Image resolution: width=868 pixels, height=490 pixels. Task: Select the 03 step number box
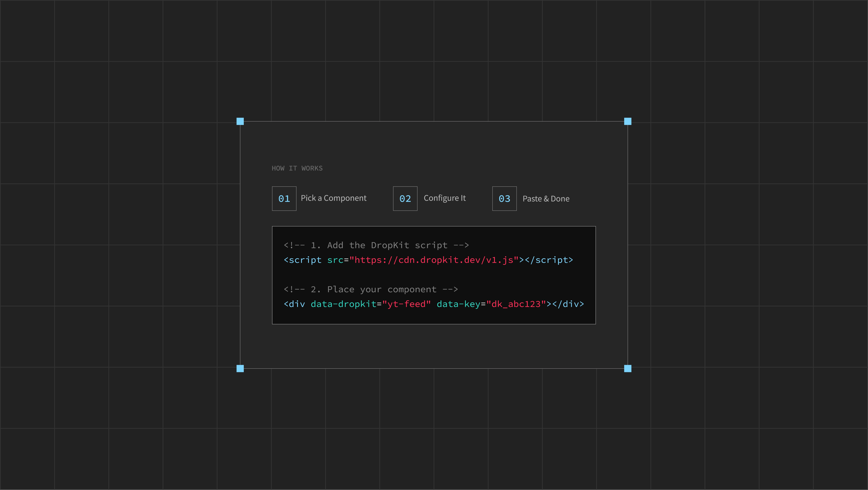[x=504, y=199]
